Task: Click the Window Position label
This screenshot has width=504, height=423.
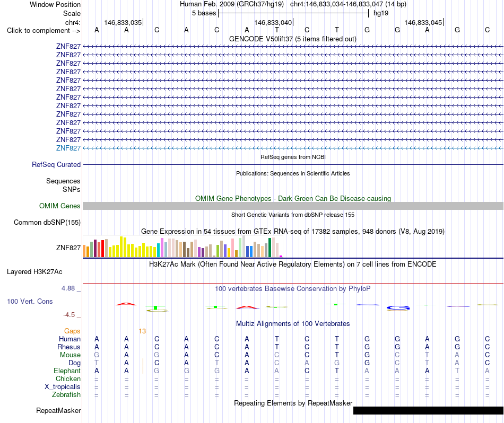Action: click(x=55, y=4)
